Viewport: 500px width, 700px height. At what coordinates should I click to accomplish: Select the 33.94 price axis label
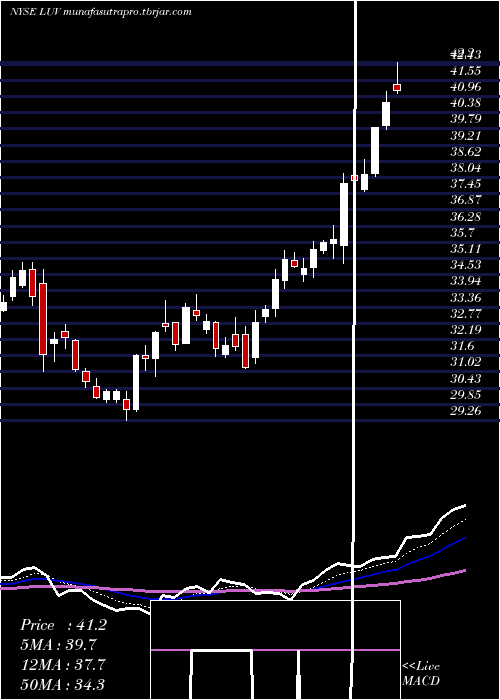(x=466, y=281)
